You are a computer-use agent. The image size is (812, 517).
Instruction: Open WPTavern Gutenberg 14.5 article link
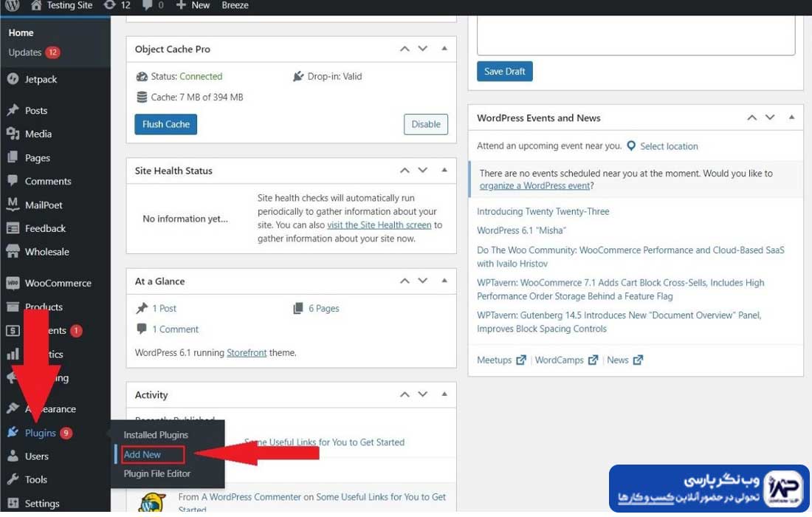click(619, 322)
